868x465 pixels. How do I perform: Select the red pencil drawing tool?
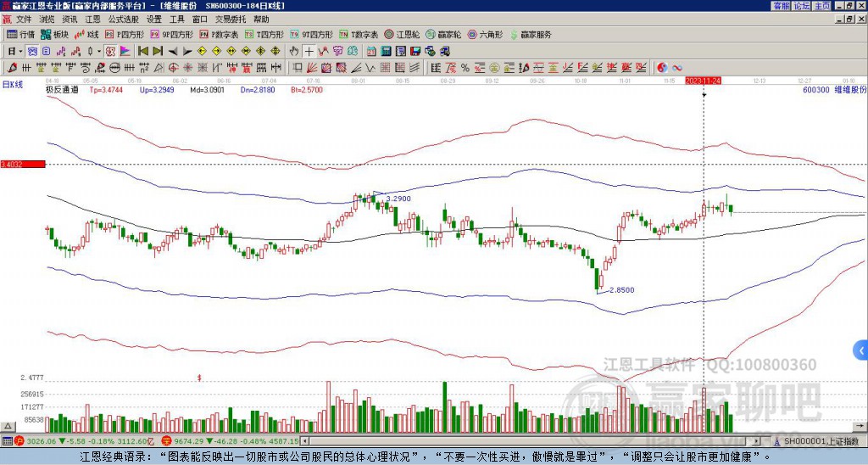(10, 68)
